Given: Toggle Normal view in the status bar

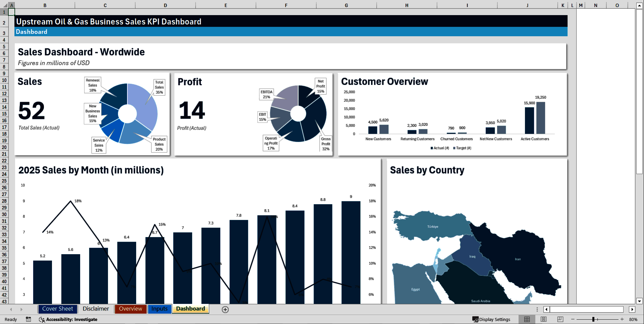Looking at the screenshot, I should (x=527, y=319).
